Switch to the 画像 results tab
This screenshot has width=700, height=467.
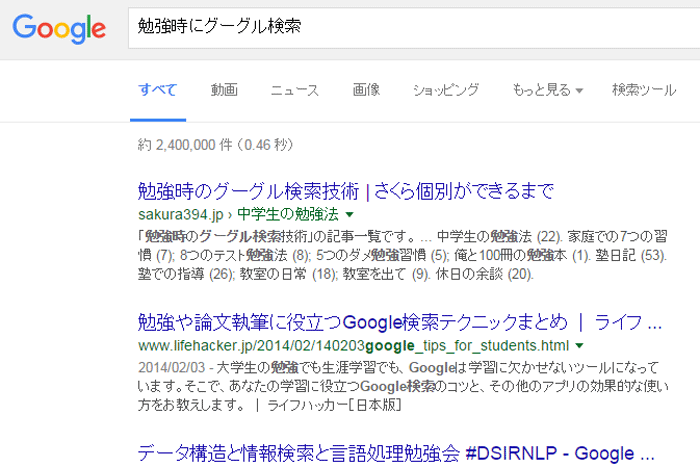tap(366, 90)
